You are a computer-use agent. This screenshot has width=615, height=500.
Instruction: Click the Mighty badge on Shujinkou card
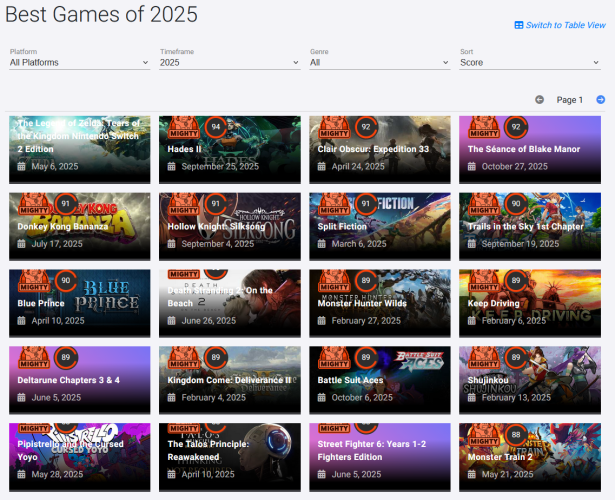pos(484,358)
